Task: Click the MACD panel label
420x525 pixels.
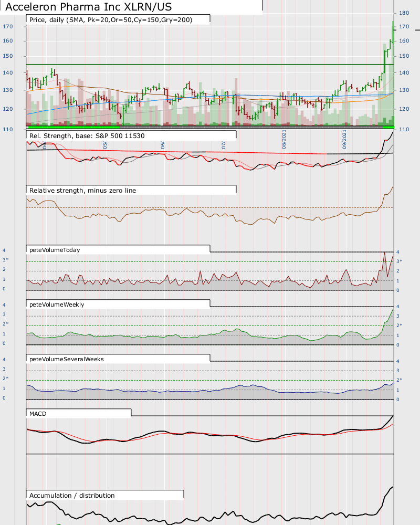Action: [x=38, y=414]
